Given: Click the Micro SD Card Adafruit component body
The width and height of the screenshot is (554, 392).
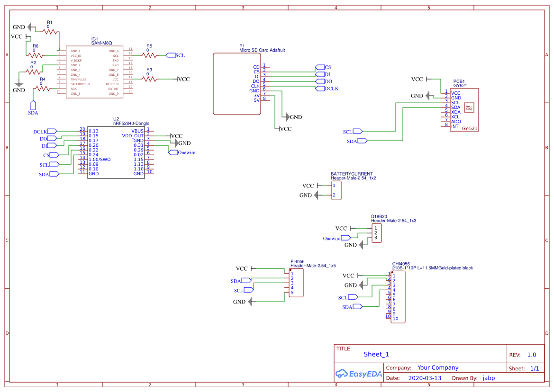Looking at the screenshot, I should [236, 84].
